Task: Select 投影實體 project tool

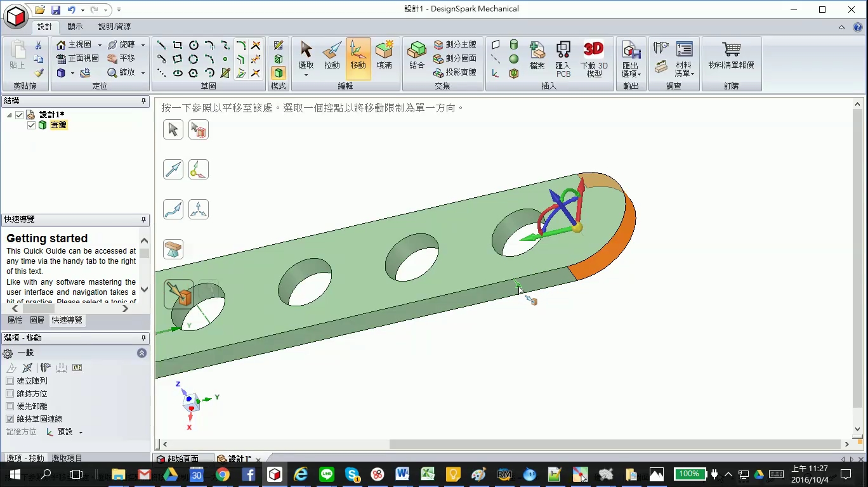Action: pyautogui.click(x=455, y=72)
